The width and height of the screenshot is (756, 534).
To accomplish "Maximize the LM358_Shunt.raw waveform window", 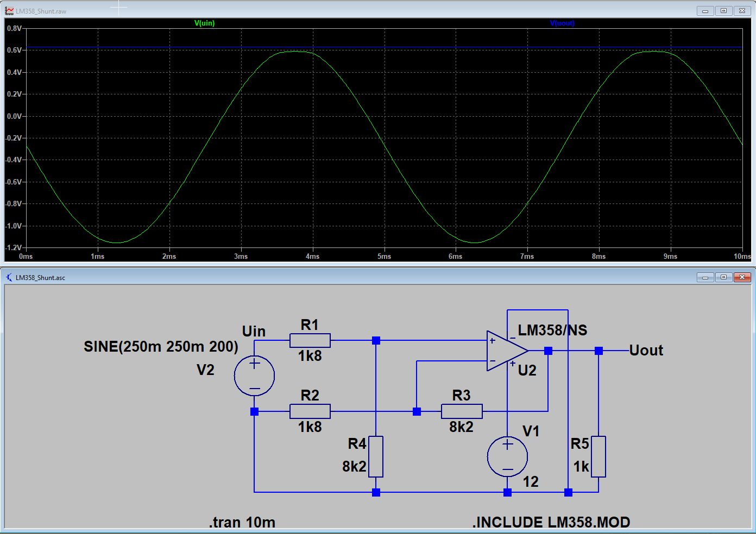I will point(723,11).
